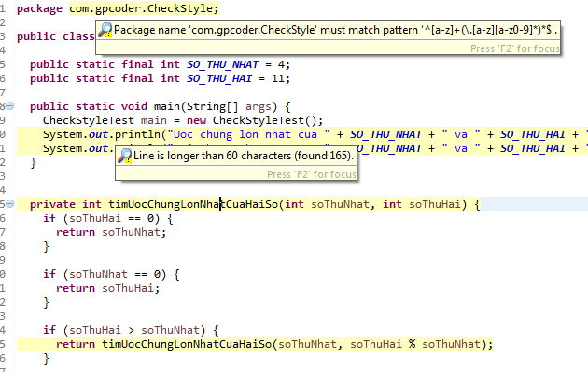The height and width of the screenshot is (372, 588).
Task: Click the warning magnifier icon in line-length tooltip
Action: (124, 156)
